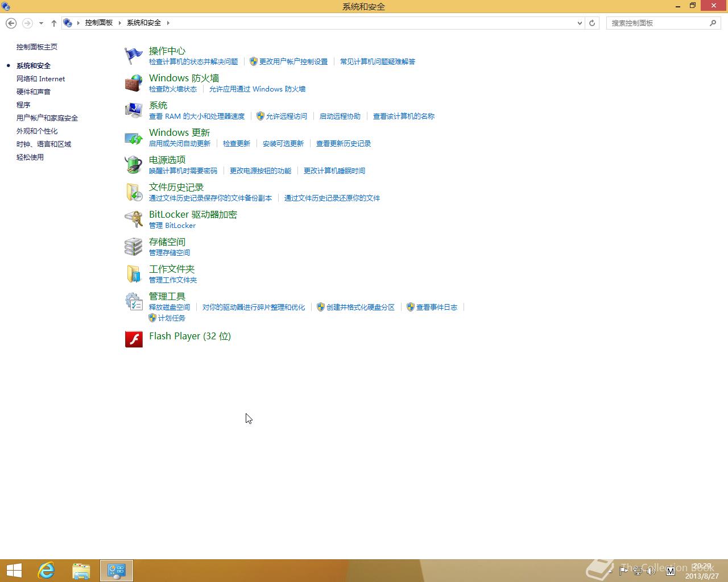This screenshot has height=582, width=728.
Task: Open the 存储空间 drives icon
Action: tap(134, 247)
